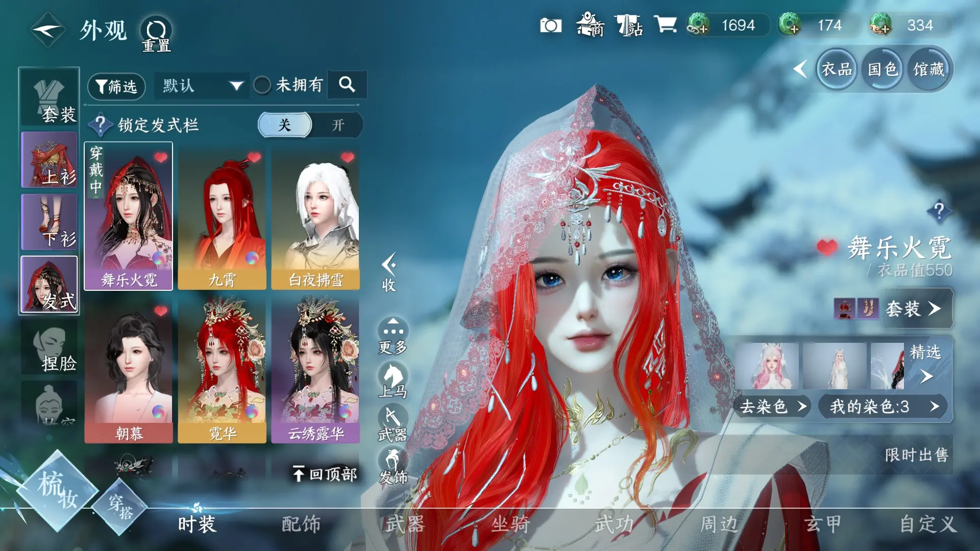980x551 pixels.
Task: Go back with the top-left arrow button
Action: tap(47, 30)
